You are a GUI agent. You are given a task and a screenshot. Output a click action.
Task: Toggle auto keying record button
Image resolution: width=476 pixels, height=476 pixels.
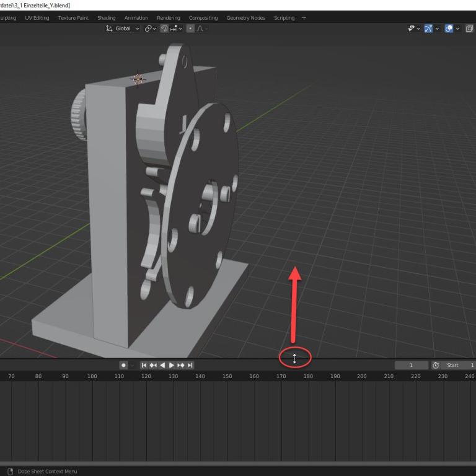coord(123,366)
